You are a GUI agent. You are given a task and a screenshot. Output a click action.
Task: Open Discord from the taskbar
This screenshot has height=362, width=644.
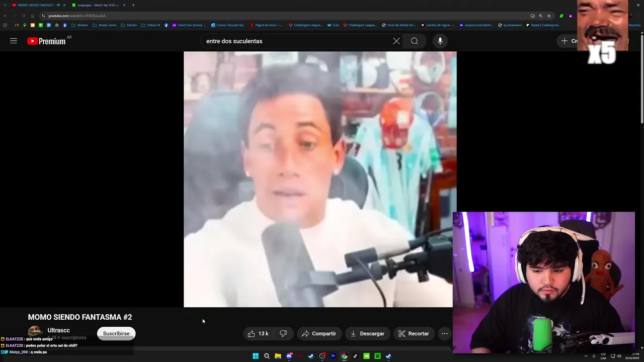click(x=289, y=356)
